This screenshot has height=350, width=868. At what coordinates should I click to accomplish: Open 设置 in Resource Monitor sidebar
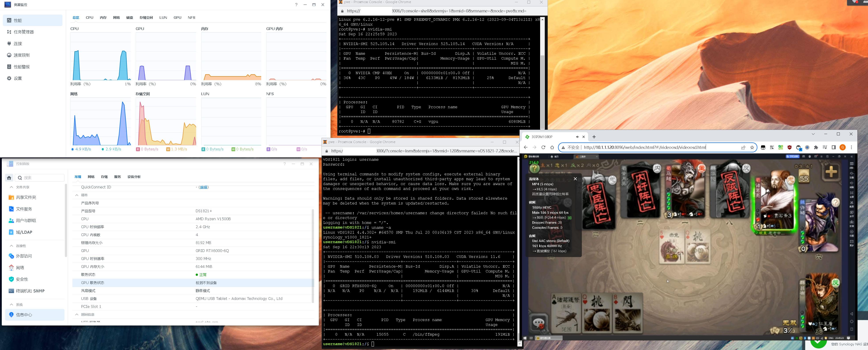point(33,78)
